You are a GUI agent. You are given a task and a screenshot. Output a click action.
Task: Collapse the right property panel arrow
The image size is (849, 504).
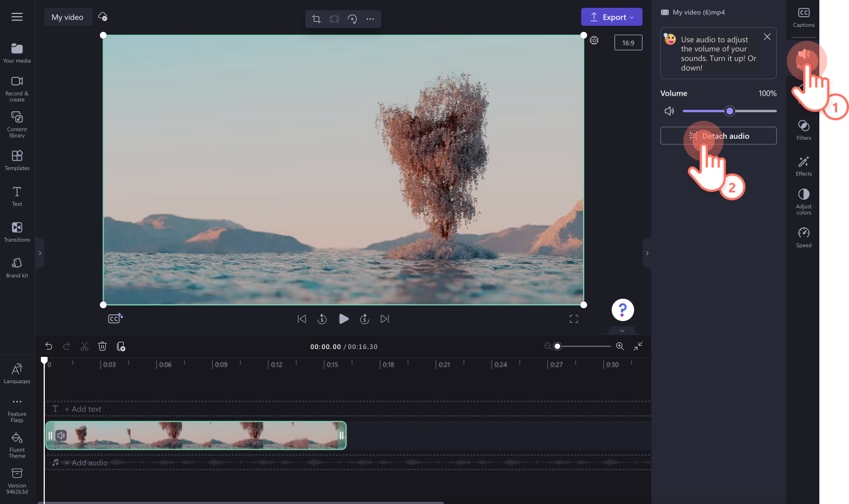click(647, 253)
